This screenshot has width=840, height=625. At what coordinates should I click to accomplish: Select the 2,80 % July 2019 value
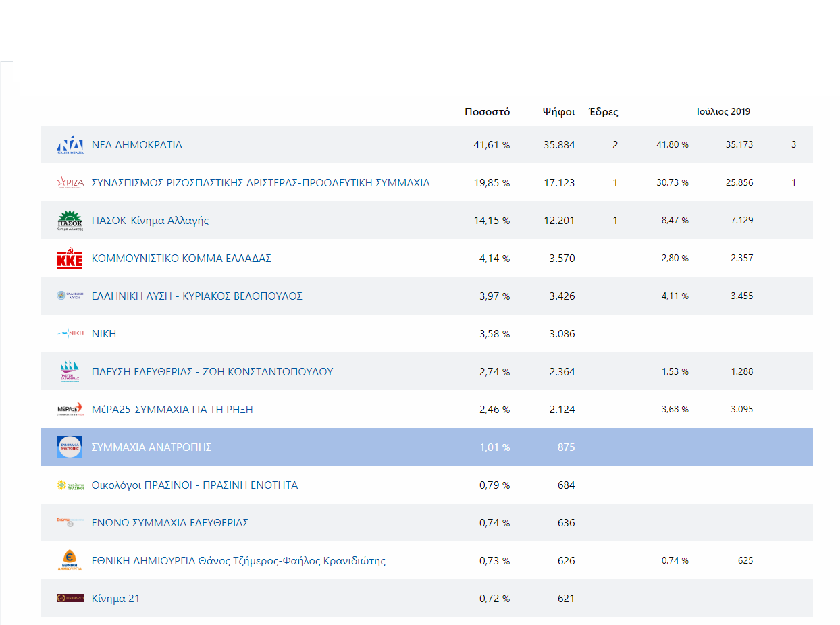tap(675, 259)
